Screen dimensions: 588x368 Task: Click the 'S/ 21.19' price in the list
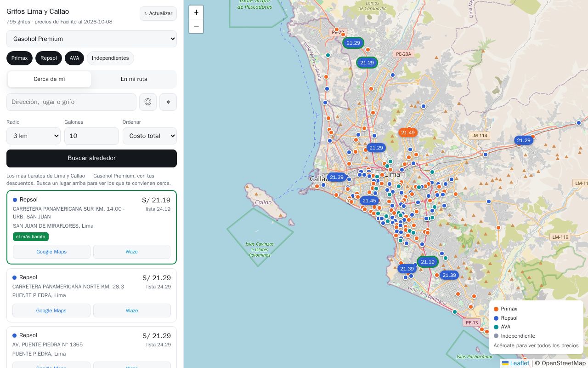click(156, 200)
